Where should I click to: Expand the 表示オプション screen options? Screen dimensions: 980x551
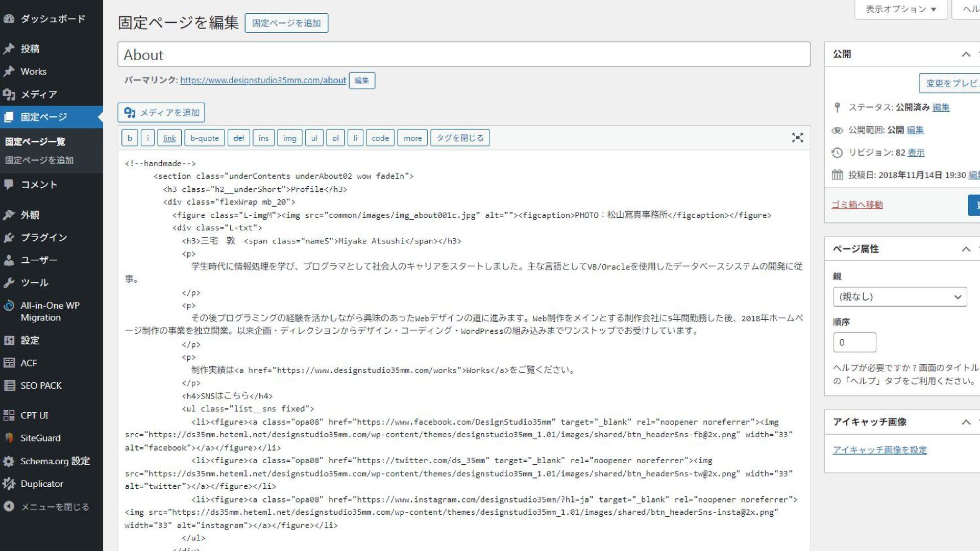[900, 9]
